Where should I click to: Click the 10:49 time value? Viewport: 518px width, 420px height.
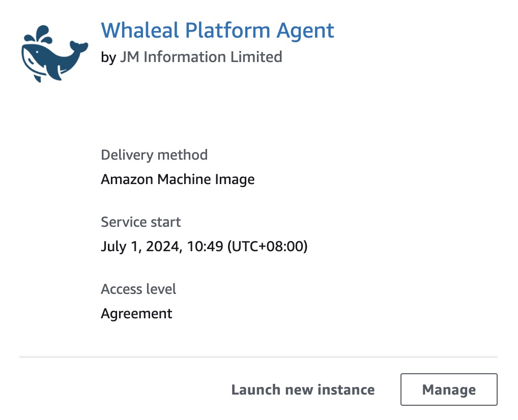(206, 247)
